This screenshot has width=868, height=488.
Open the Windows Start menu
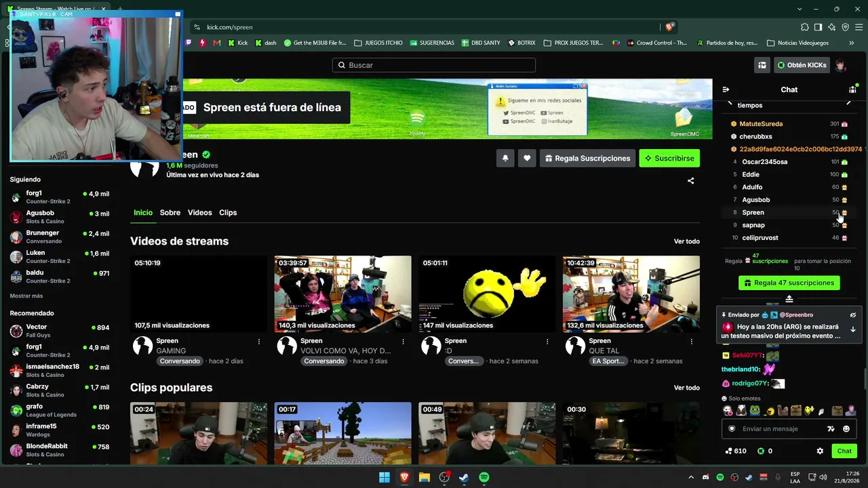point(384,477)
